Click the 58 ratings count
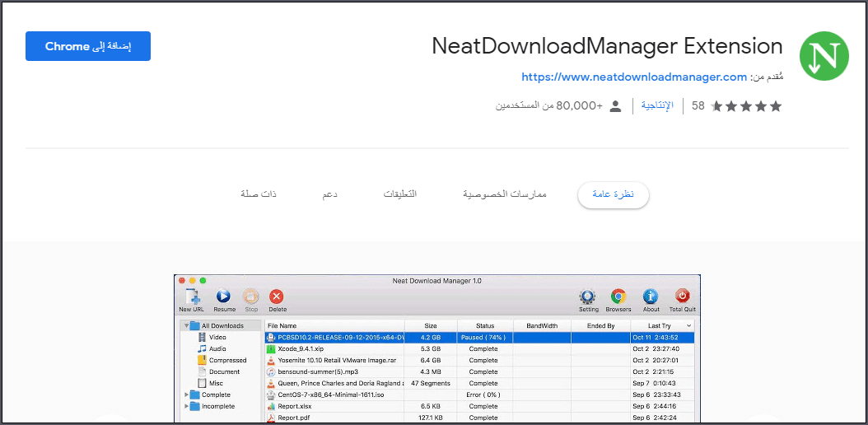The width and height of the screenshot is (868, 425). tap(698, 106)
